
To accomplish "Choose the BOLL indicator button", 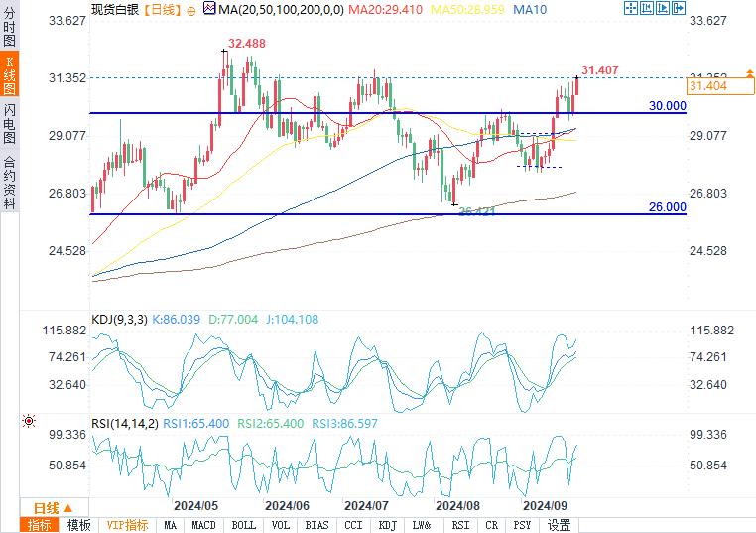I will (x=243, y=525).
